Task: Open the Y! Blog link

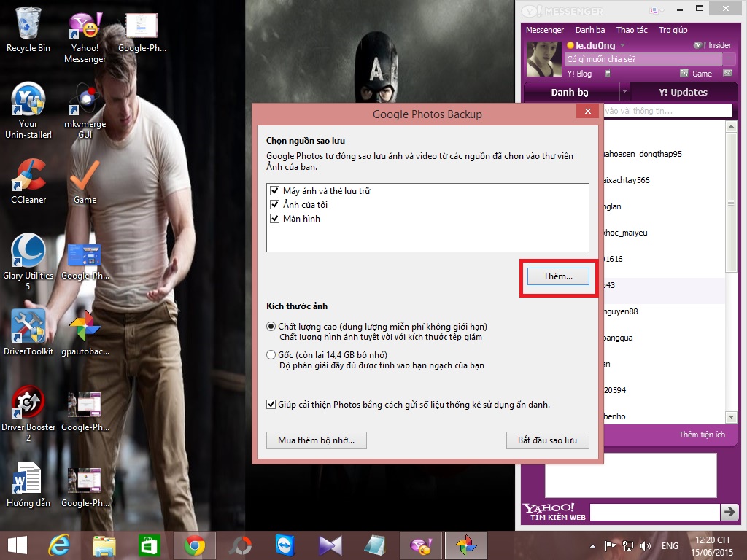Action: coord(579,74)
